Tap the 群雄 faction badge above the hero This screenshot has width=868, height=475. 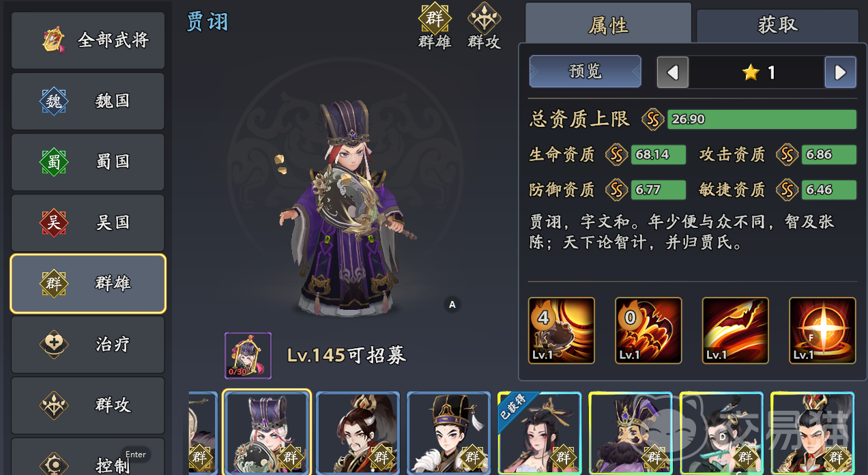click(x=435, y=26)
